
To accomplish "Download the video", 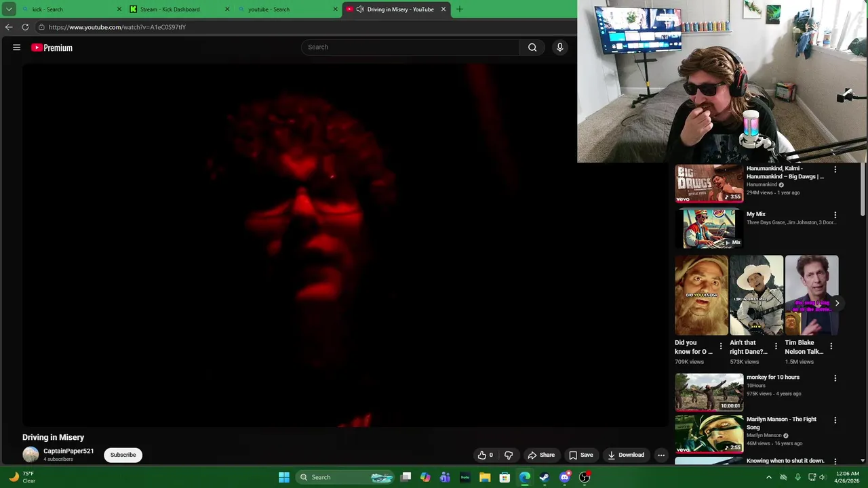I will (x=626, y=455).
